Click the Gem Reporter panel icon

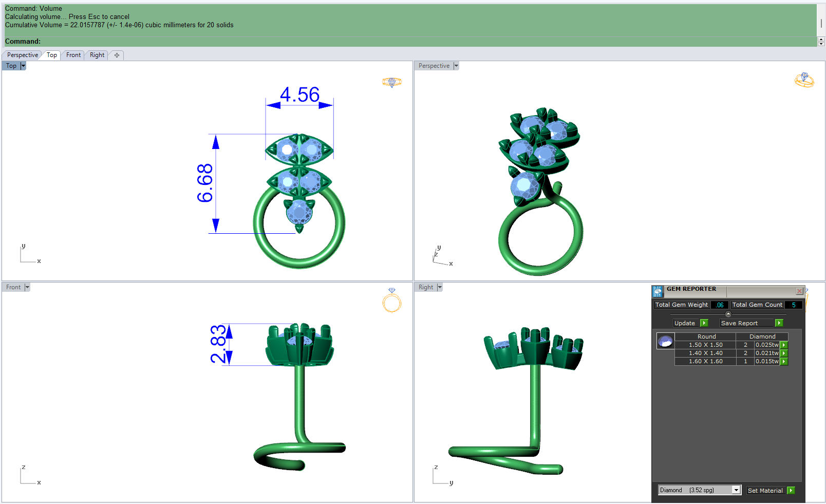pos(658,292)
